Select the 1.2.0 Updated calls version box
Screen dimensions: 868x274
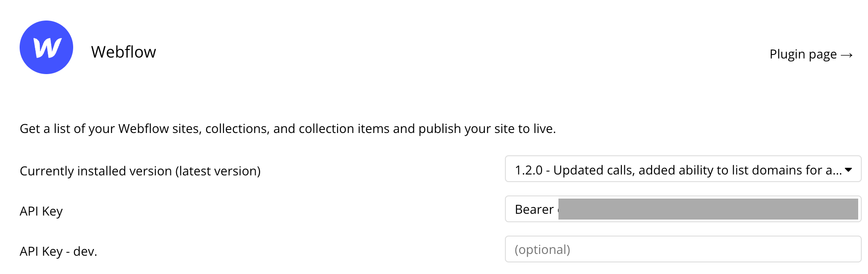click(x=683, y=169)
